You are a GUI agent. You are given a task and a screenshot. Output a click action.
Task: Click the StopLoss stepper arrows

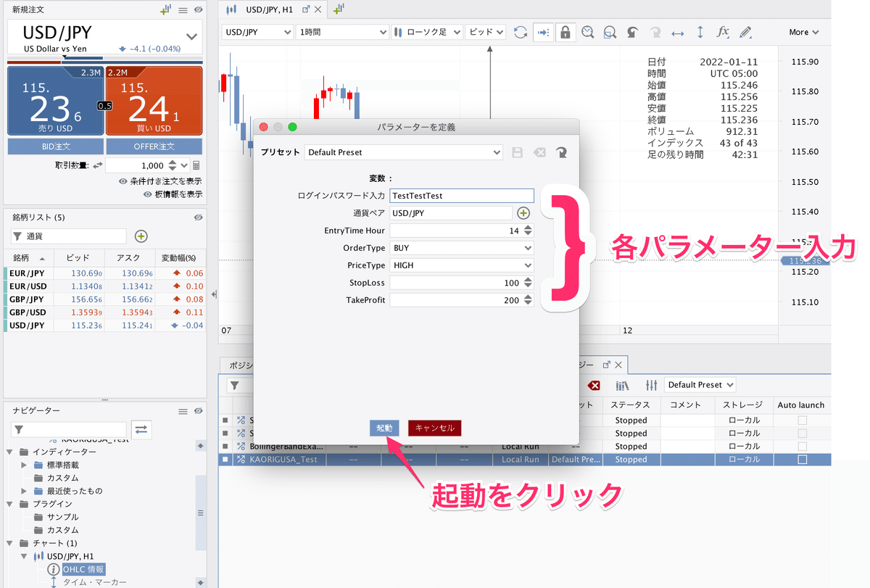coord(528,283)
